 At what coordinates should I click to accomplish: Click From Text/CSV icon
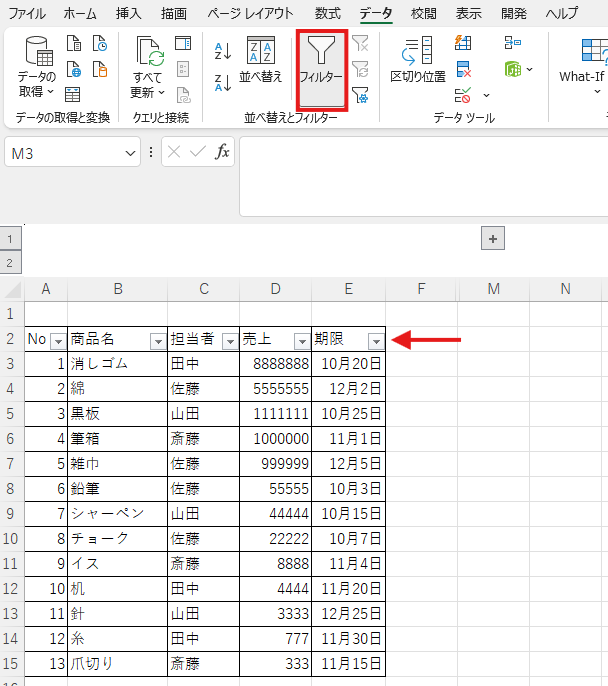pyautogui.click(x=74, y=43)
